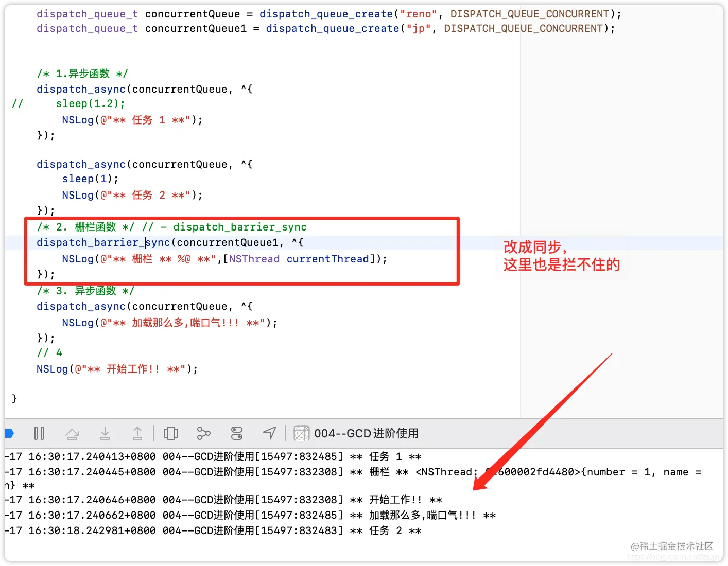Viewport: 728px width, 566px height.
Task: Click the Step Out debug icon
Action: [137, 433]
